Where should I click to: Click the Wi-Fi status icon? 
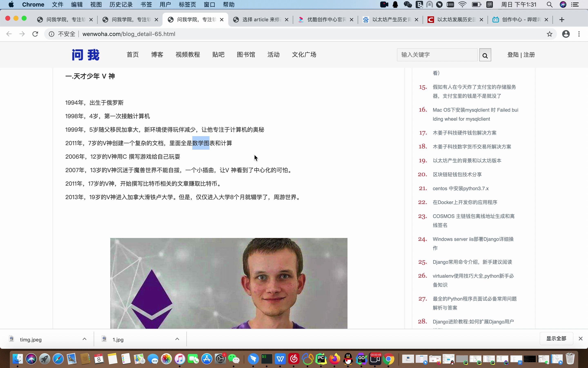[x=462, y=5]
